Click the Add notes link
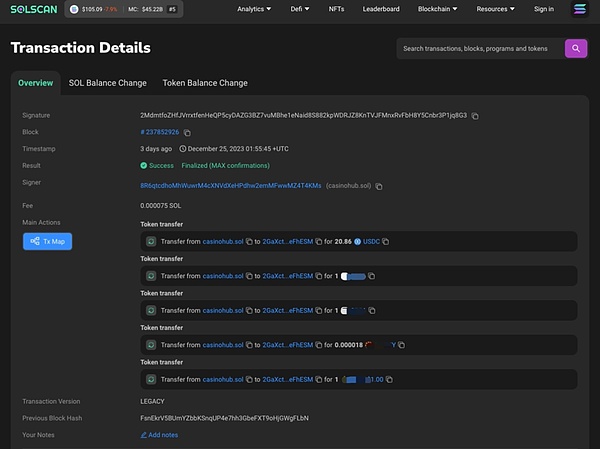The height and width of the screenshot is (449, 600). [x=159, y=435]
